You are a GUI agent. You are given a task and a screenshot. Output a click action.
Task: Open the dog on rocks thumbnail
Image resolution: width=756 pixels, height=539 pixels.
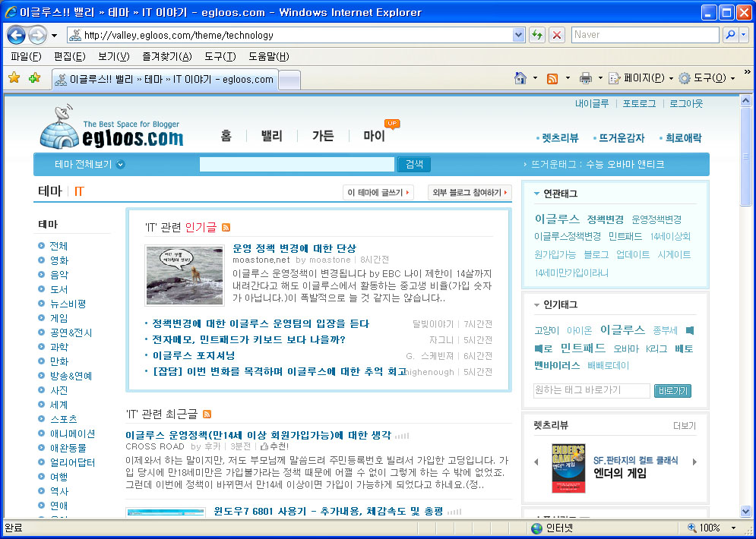(x=185, y=275)
